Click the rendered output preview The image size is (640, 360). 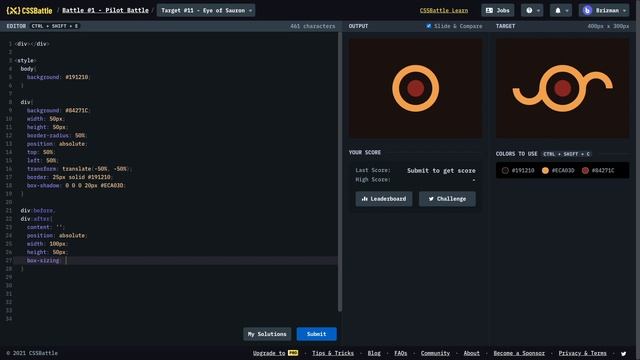pos(415,88)
